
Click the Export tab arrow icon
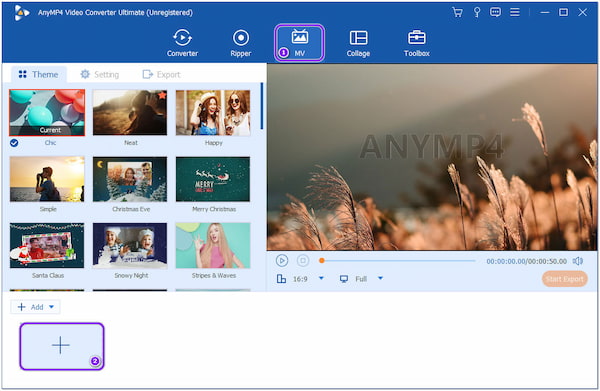148,74
